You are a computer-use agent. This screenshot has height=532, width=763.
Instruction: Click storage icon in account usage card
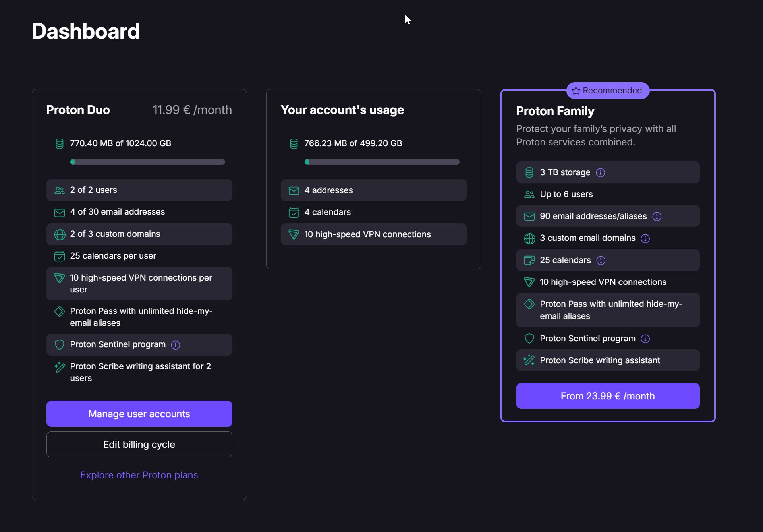[x=294, y=144]
